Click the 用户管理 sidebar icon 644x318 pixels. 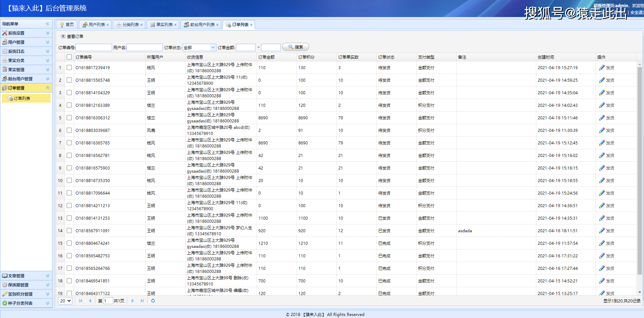5,42
